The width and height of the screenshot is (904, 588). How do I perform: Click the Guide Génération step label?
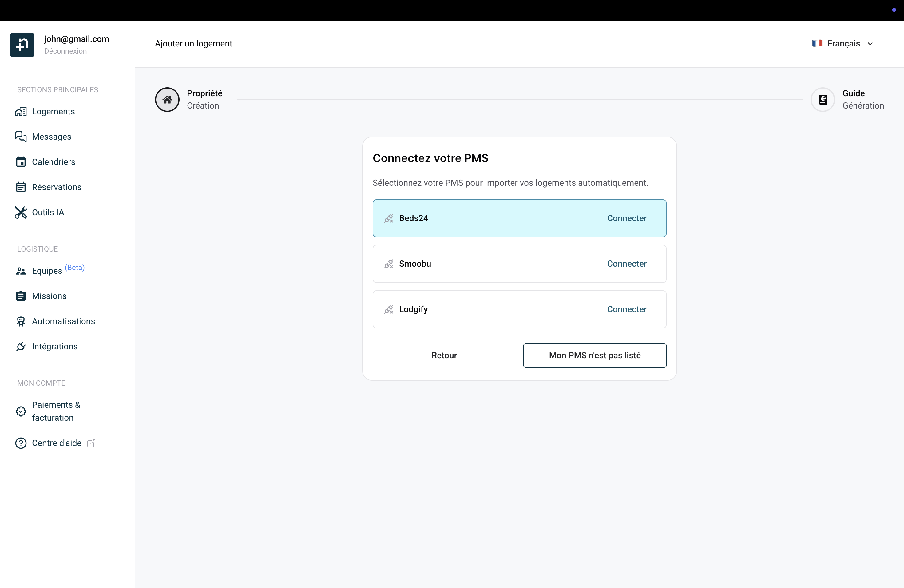[x=863, y=100]
